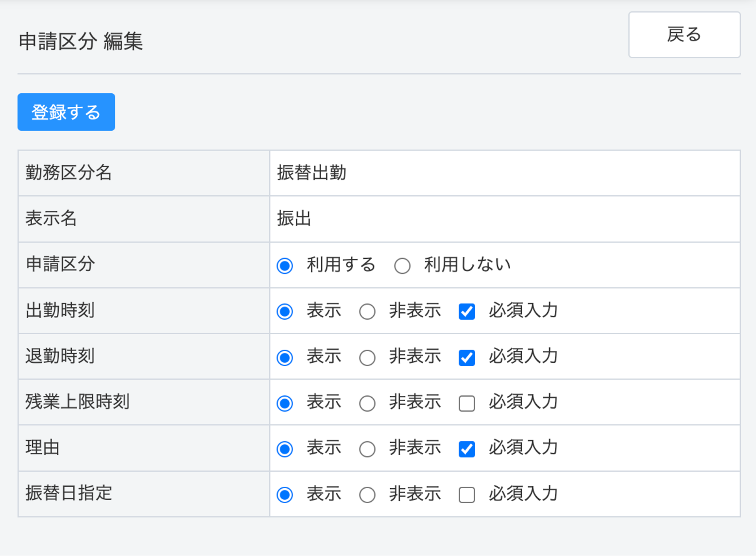Choose 非表示 for 理由
Screen dimensions: 756x556
coord(367,449)
